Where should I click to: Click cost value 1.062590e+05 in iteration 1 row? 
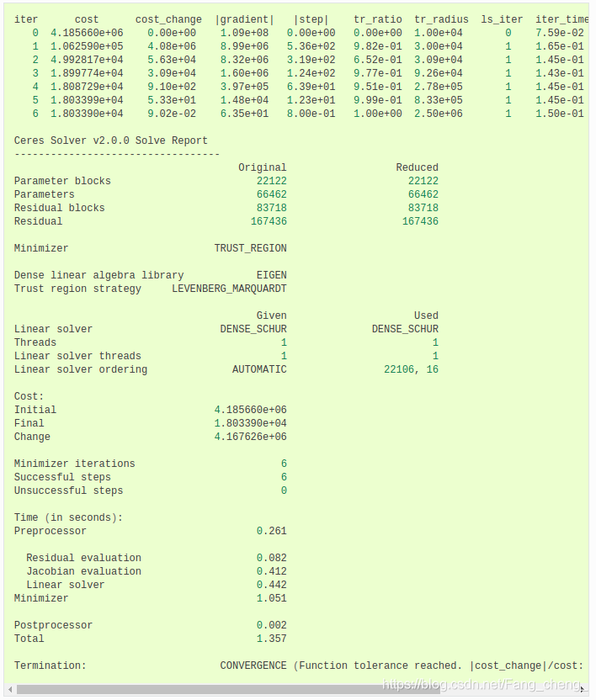click(87, 46)
